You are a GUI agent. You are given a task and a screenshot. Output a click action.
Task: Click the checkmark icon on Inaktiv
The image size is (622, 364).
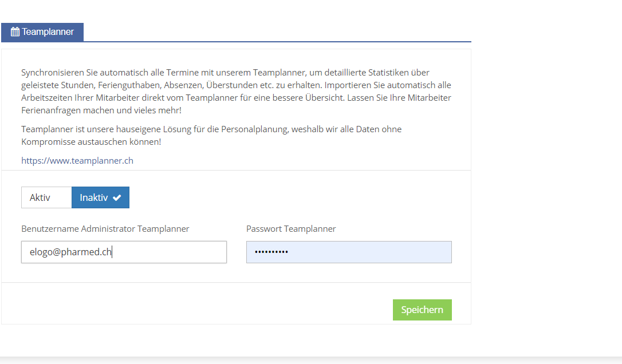(117, 197)
